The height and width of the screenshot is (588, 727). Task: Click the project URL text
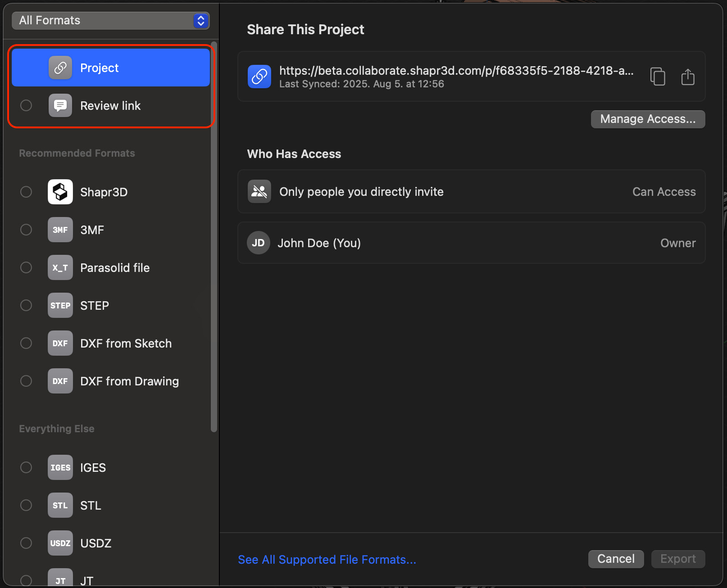click(x=456, y=70)
